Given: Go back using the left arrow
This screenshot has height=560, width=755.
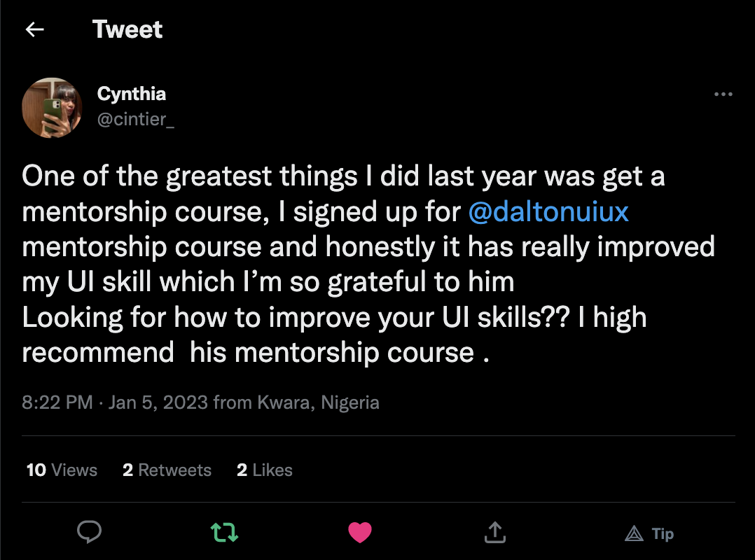Looking at the screenshot, I should [34, 29].
